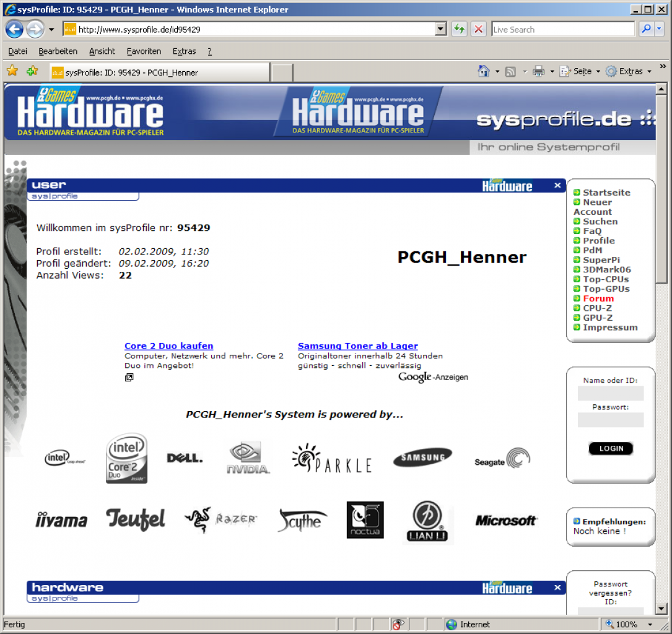Click the Lian Li logo

[427, 521]
